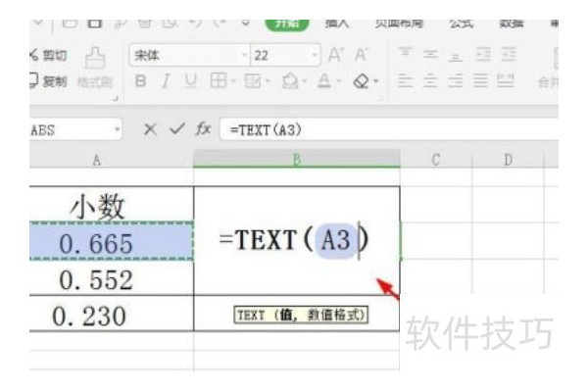Click the redo arrow in quick access toolbar
Image resolution: width=588 pixels, height=392 pixels.
(220, 24)
